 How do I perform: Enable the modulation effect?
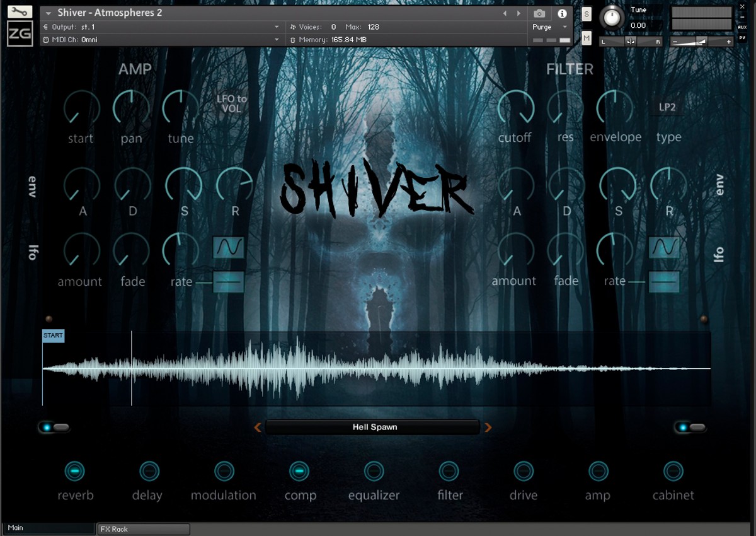(224, 471)
